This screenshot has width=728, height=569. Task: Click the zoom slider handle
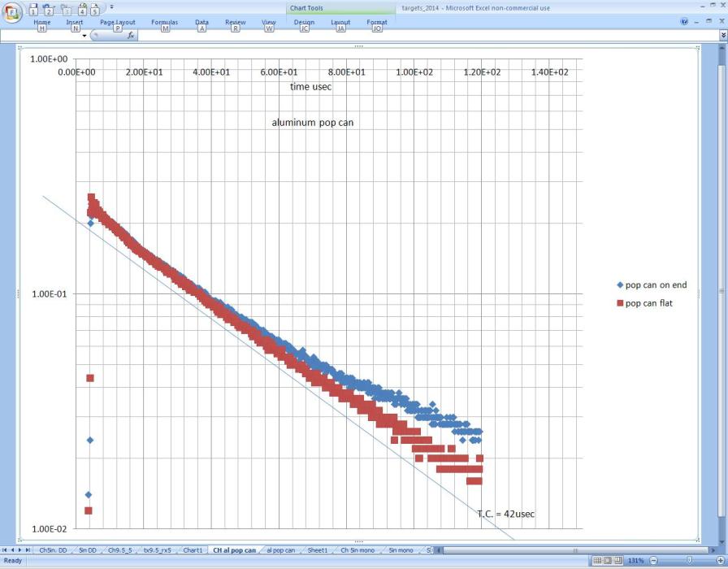click(690, 561)
